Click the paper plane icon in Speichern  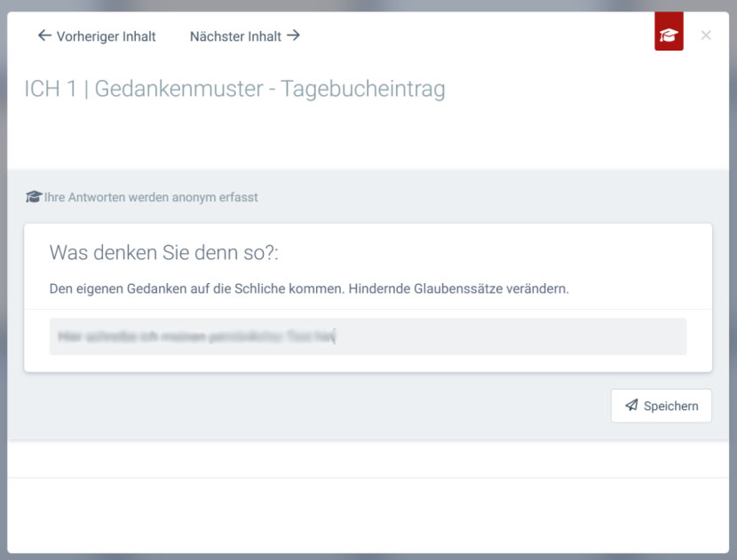(631, 406)
